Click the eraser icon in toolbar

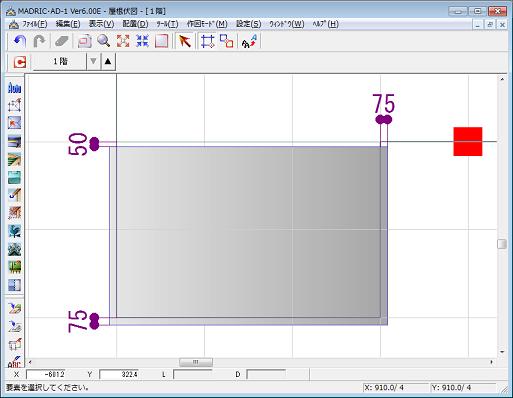pyautogui.click(x=62, y=41)
